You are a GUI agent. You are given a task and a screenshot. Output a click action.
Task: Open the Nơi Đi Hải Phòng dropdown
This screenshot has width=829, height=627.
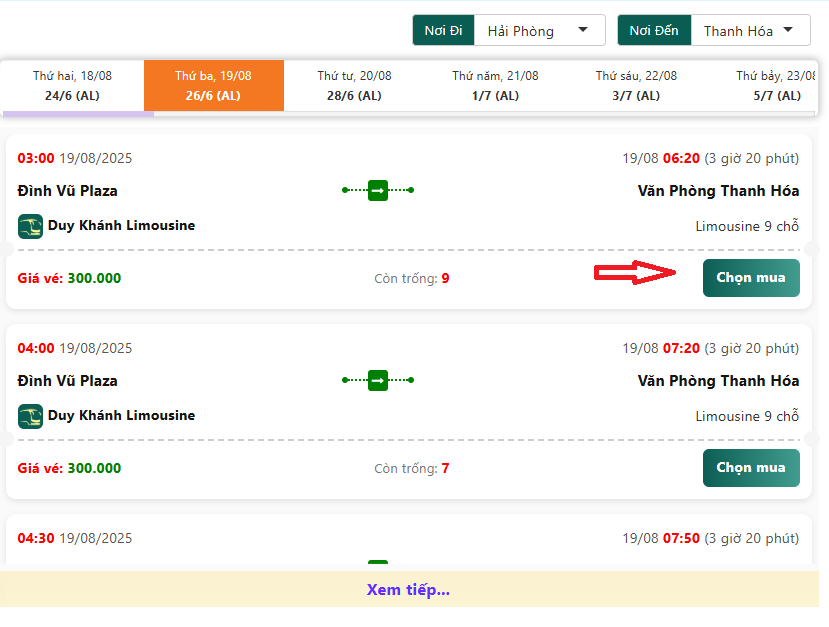click(539, 31)
